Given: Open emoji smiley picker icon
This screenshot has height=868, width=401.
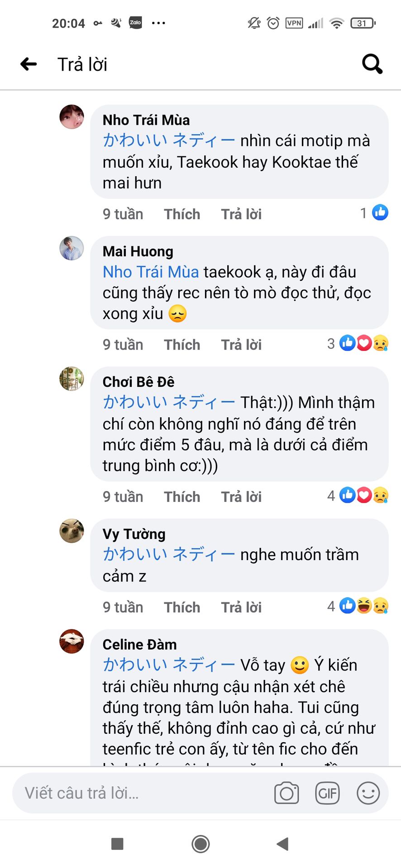Looking at the screenshot, I should (368, 793).
